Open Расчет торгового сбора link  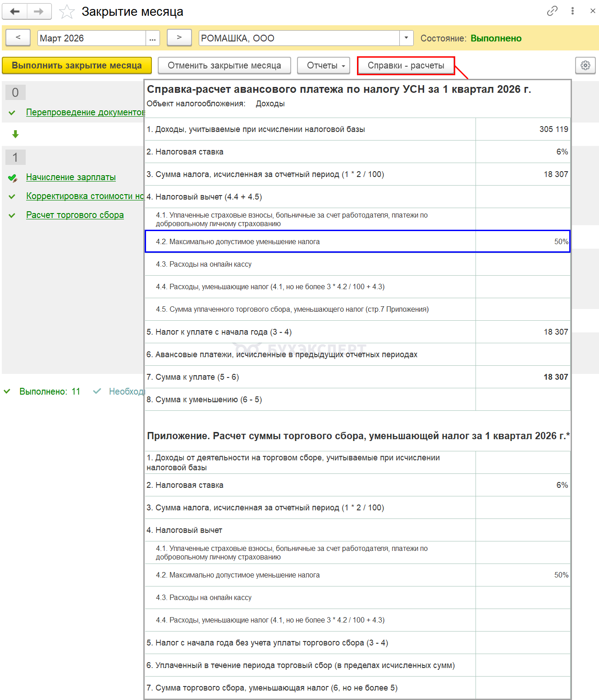75,215
